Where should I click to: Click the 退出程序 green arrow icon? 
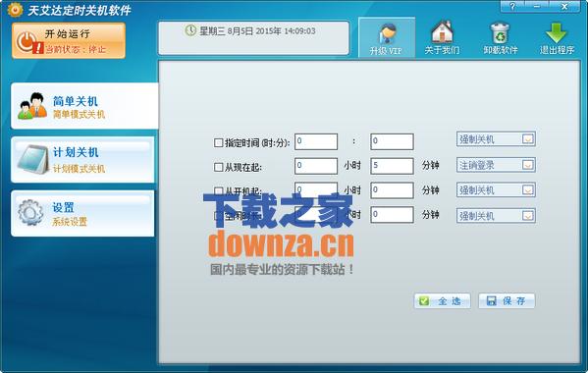pos(557,32)
